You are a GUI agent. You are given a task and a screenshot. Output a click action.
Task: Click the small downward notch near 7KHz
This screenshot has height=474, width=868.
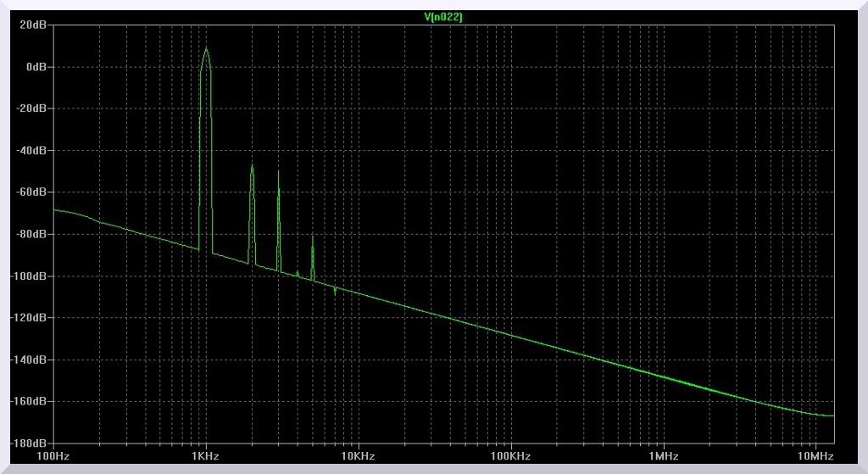(x=335, y=293)
